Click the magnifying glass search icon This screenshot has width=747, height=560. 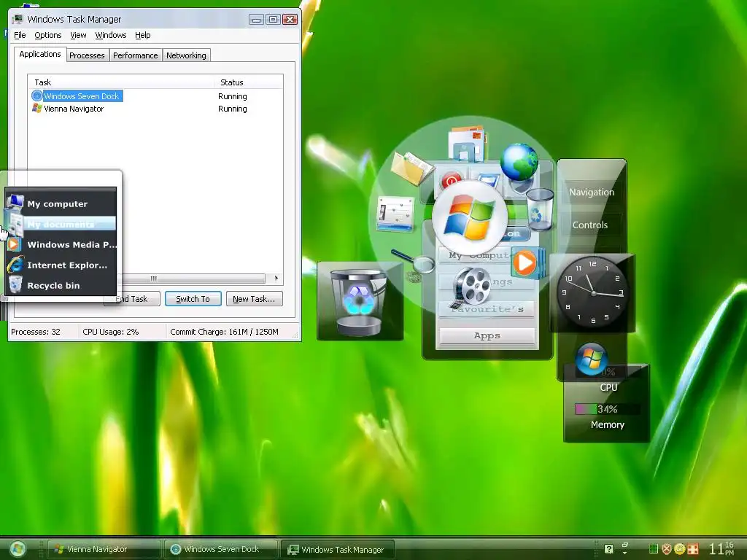(x=414, y=261)
